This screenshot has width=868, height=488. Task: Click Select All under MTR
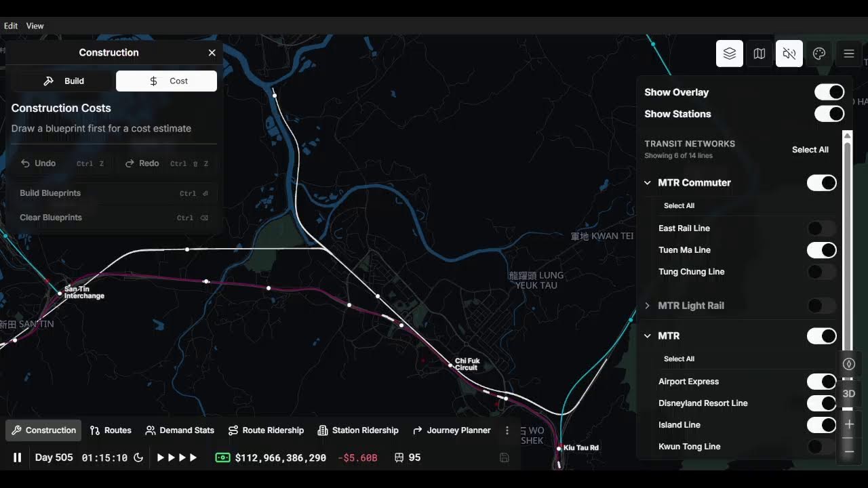[679, 359]
